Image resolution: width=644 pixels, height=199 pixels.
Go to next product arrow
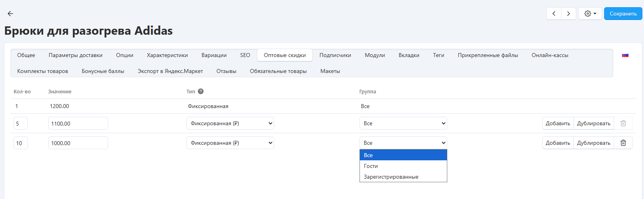(x=569, y=14)
